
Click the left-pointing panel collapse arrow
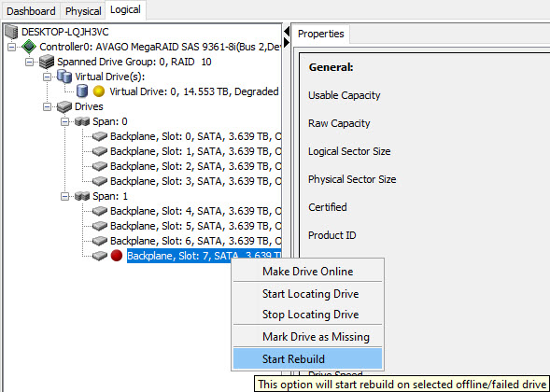click(x=287, y=31)
